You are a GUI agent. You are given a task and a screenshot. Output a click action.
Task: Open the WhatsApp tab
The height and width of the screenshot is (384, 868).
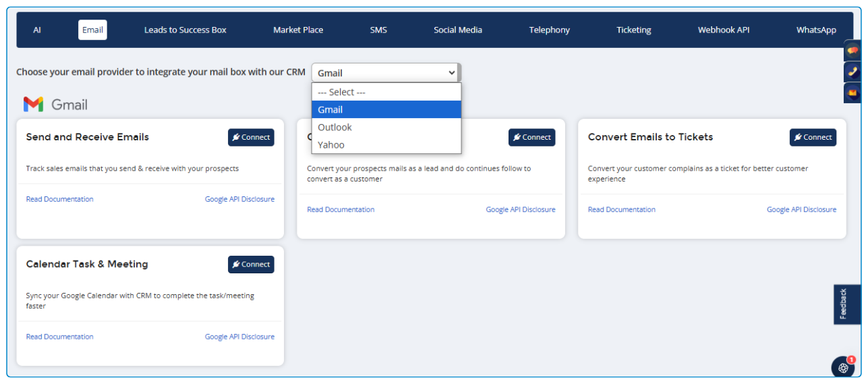[x=816, y=30]
